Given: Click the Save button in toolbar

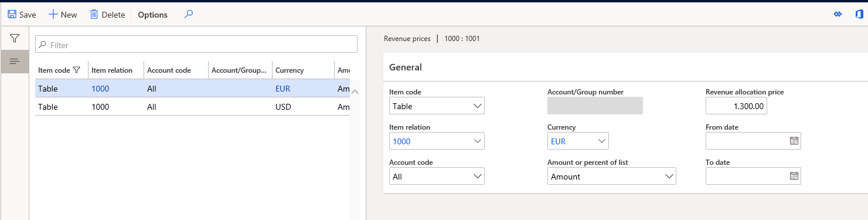Looking at the screenshot, I should point(22,15).
